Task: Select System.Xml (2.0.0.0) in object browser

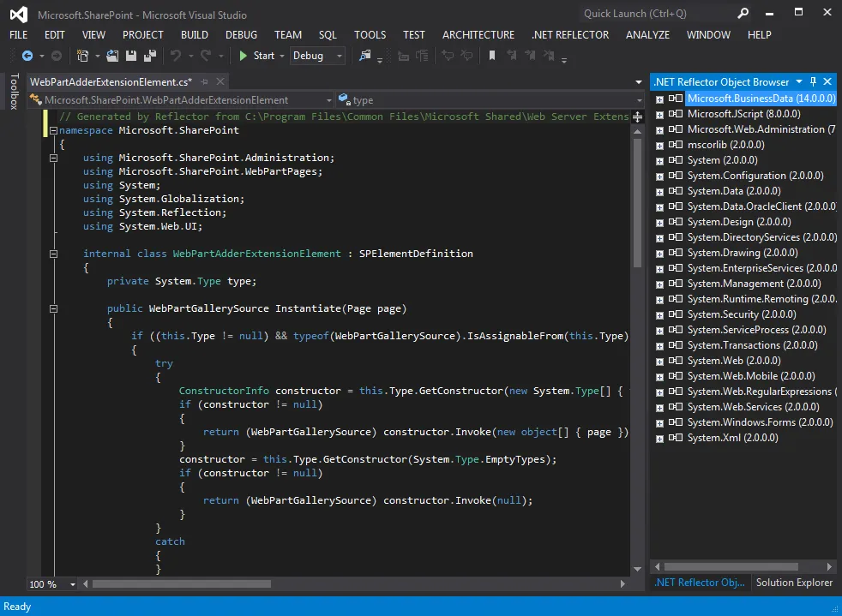Action: pos(732,438)
